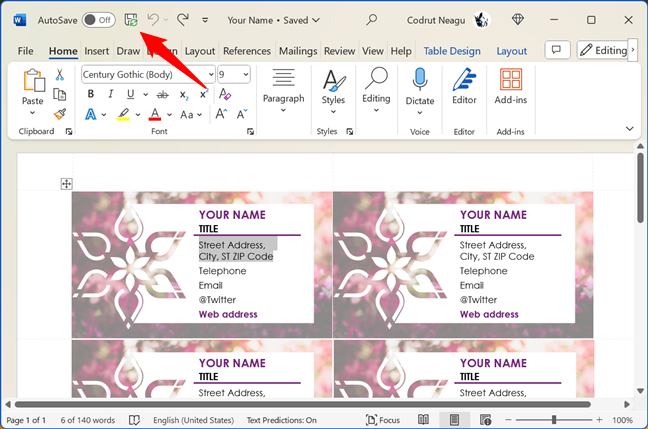Switch to Read Mode view
This screenshot has height=429, width=648.
tap(423, 420)
